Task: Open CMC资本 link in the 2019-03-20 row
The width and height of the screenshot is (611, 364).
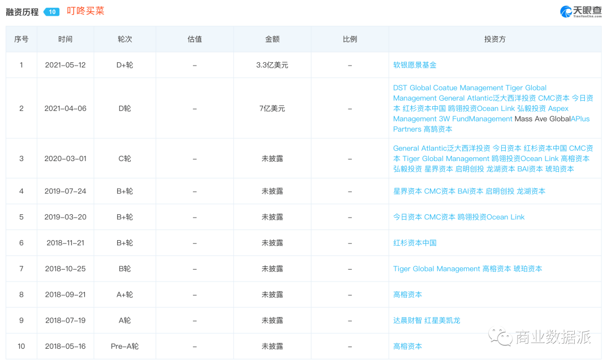Action: tap(440, 217)
